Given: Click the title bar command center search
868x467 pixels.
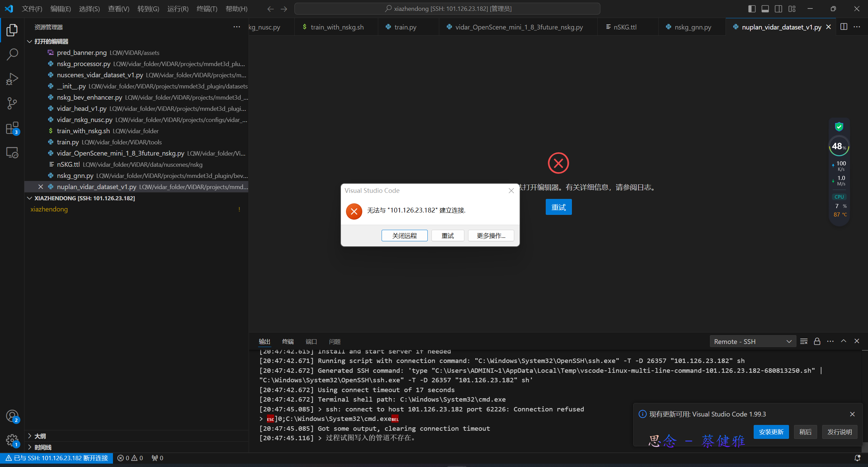Looking at the screenshot, I should (x=447, y=9).
